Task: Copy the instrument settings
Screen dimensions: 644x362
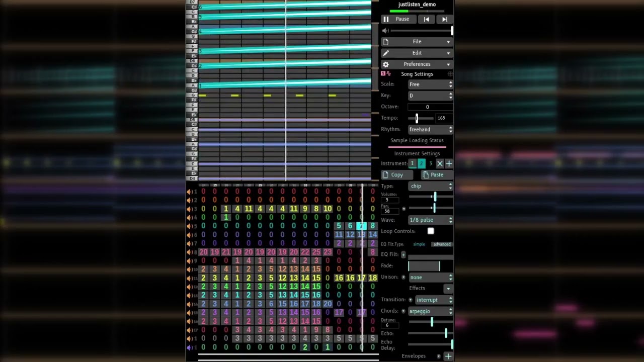Action: click(397, 175)
